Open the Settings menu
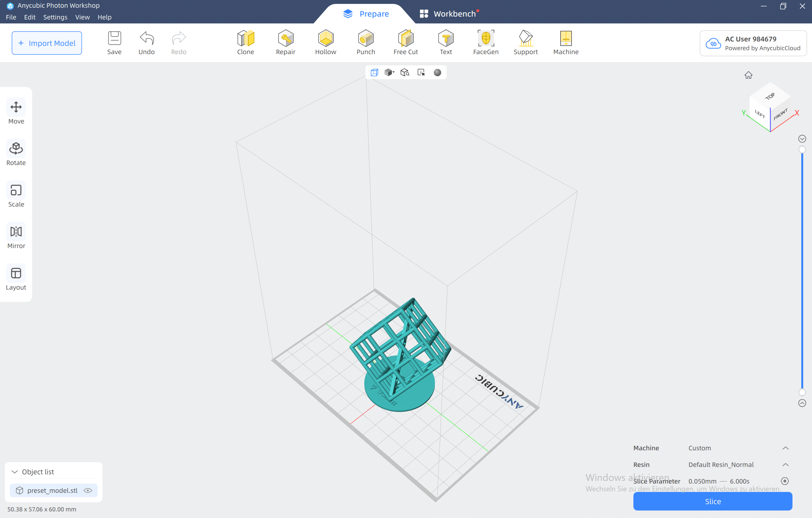This screenshot has height=518, width=812. pyautogui.click(x=55, y=17)
